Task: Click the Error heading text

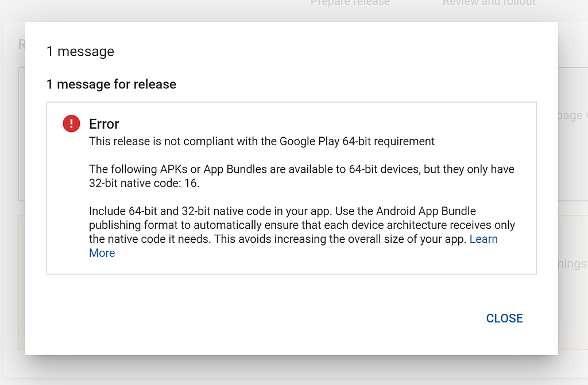Action: (x=104, y=124)
